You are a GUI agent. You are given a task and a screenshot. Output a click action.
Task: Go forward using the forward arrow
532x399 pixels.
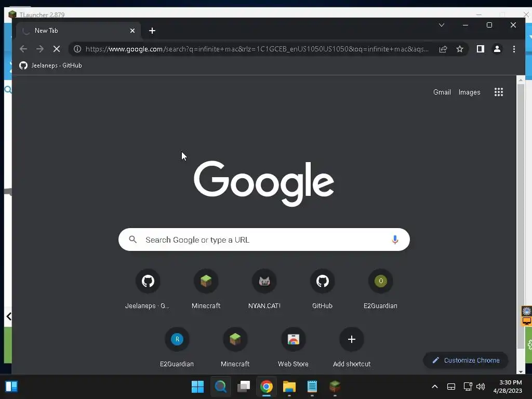pyautogui.click(x=40, y=49)
